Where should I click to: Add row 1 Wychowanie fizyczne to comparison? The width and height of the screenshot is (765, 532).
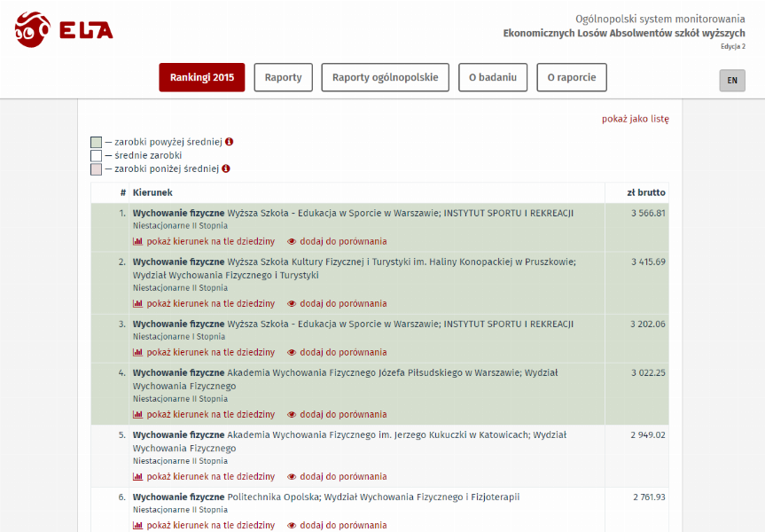[342, 241]
